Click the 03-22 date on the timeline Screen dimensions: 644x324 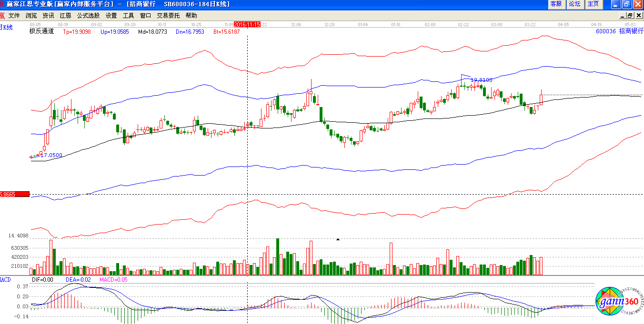coord(530,24)
